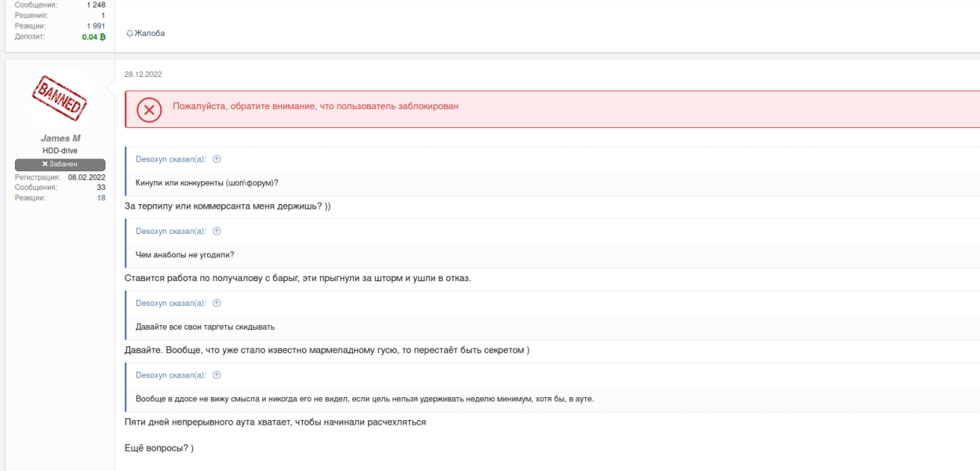Viewport: 980px width, 471px height.
Task: Expand the quote starting 'Вообще в ддосе не вижу смысла'
Action: pyautogui.click(x=365, y=399)
